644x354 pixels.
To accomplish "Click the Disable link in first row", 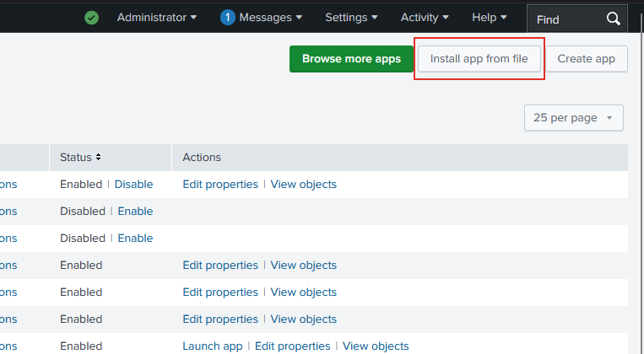I will pyautogui.click(x=133, y=185).
